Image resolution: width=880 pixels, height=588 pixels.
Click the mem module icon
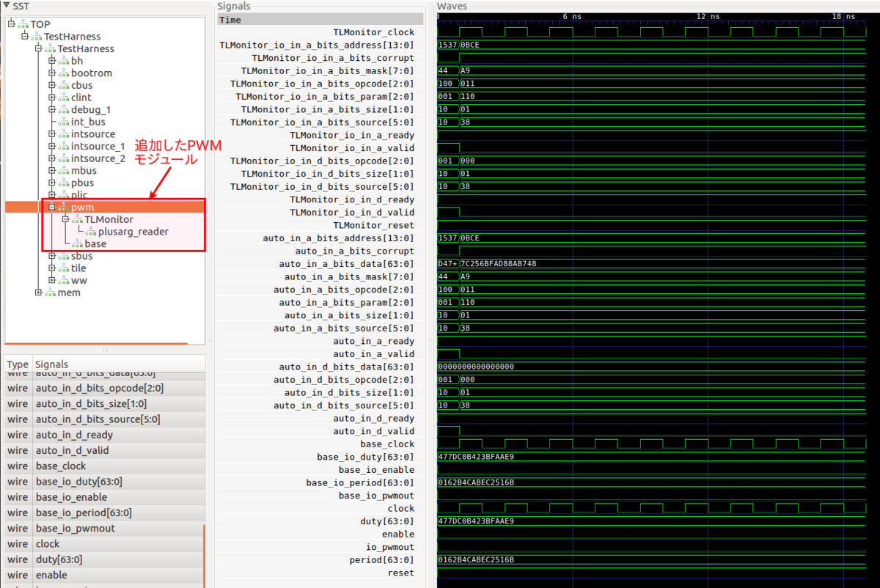pos(48,292)
